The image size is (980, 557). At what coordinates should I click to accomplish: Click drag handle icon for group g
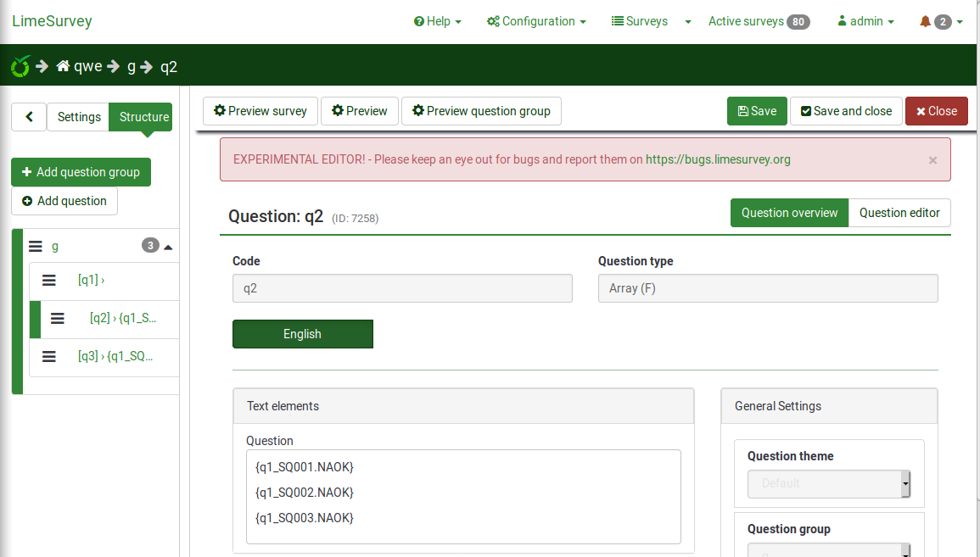(x=36, y=247)
